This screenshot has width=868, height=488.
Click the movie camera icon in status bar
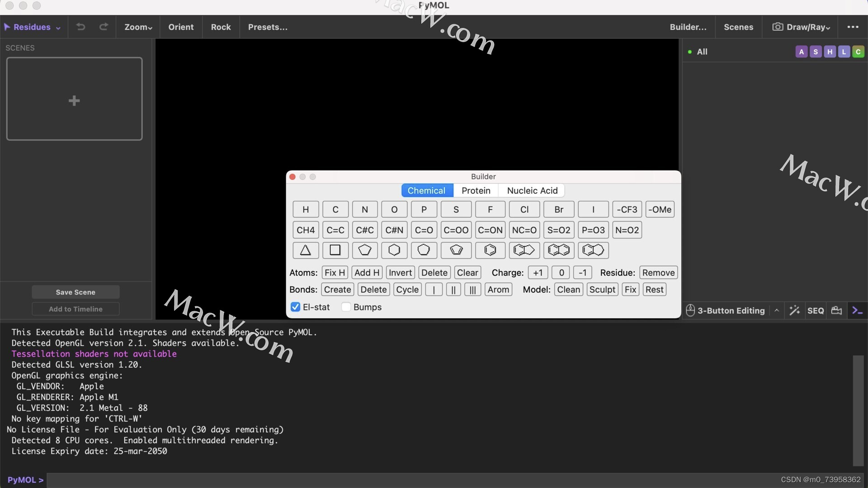[x=836, y=310]
